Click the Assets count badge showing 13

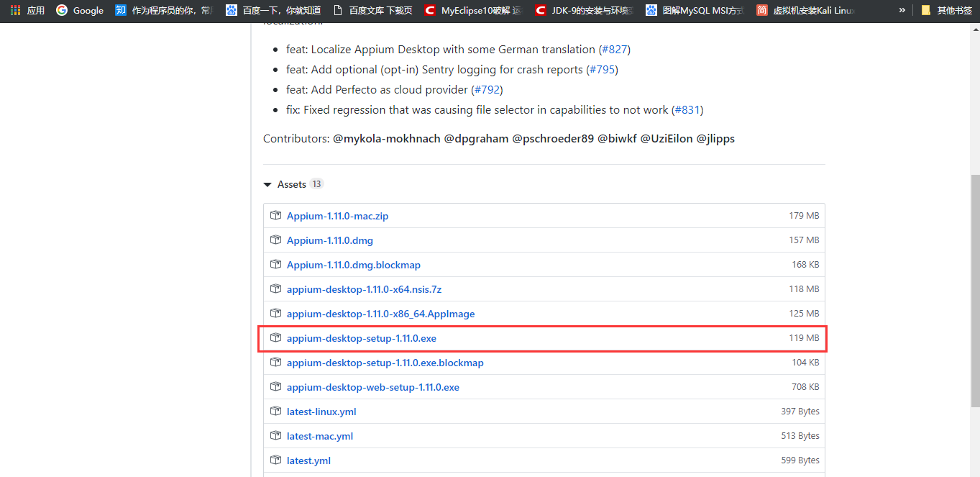coord(316,184)
